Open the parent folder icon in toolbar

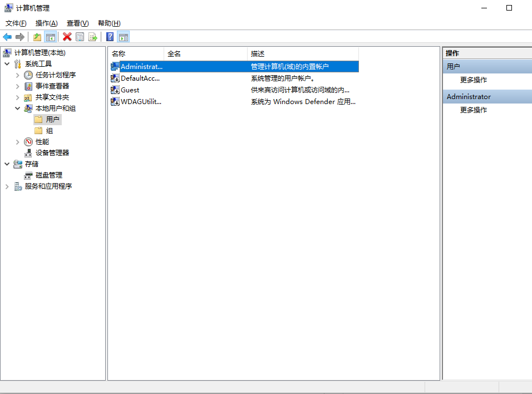[37, 37]
